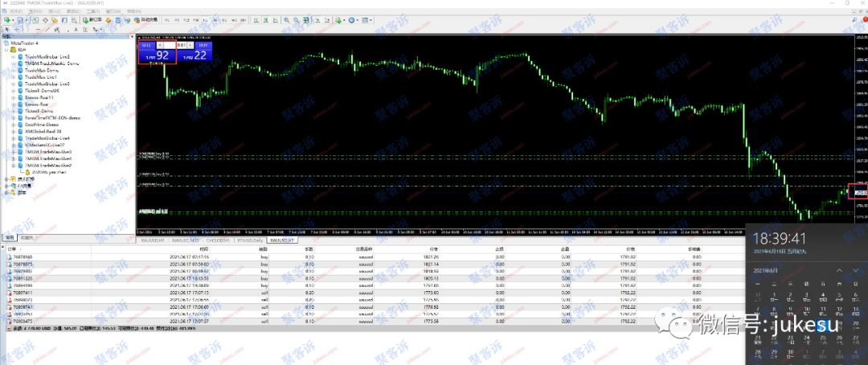Viewport: 868px width, 365px height.
Task: Switch to the XTIUSD,Daily chart tab
Action: point(250,241)
